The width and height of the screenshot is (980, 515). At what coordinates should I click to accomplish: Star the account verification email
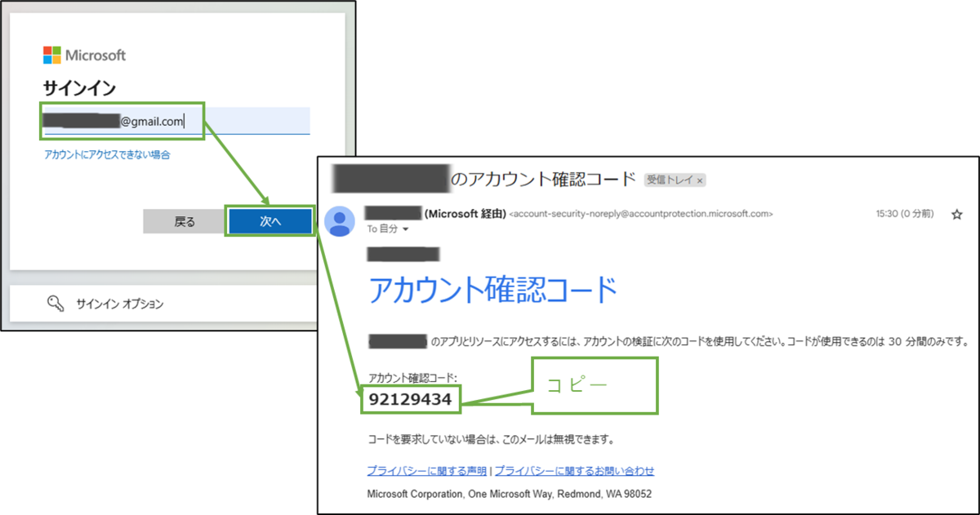pos(956,214)
